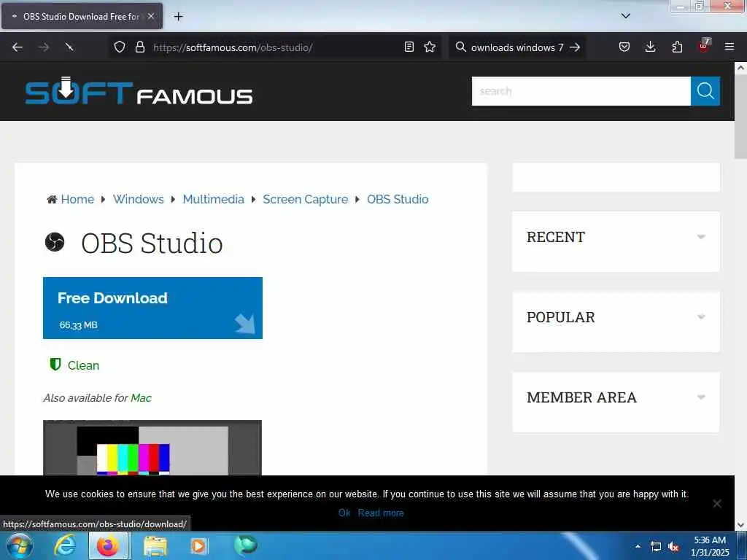The height and width of the screenshot is (560, 747).
Task: Open Windows Explorer folder taskbar icon
Action: 155,545
